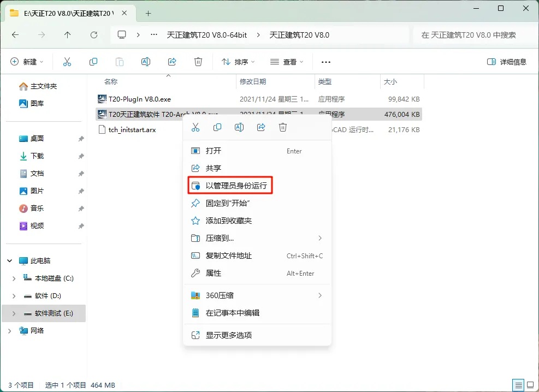Open 文档 in quick access
This screenshot has width=539, height=392.
[31, 174]
